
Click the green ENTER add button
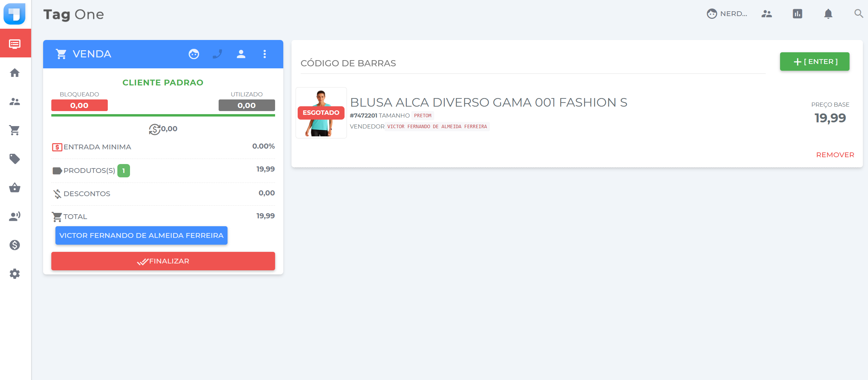(x=814, y=62)
